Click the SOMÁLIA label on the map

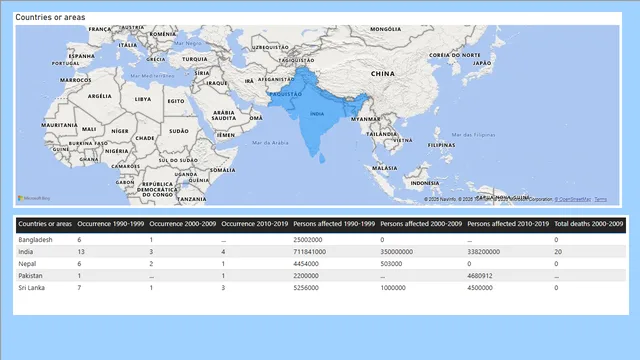[222, 170]
